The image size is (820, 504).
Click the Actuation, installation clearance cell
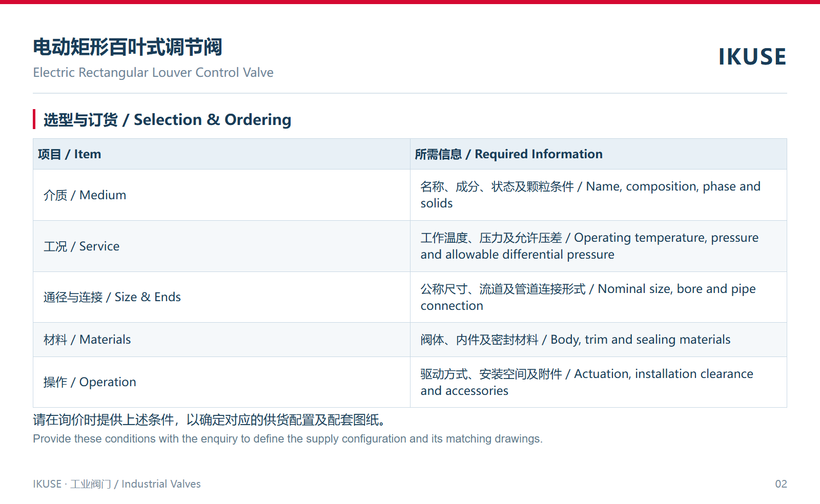(x=599, y=382)
